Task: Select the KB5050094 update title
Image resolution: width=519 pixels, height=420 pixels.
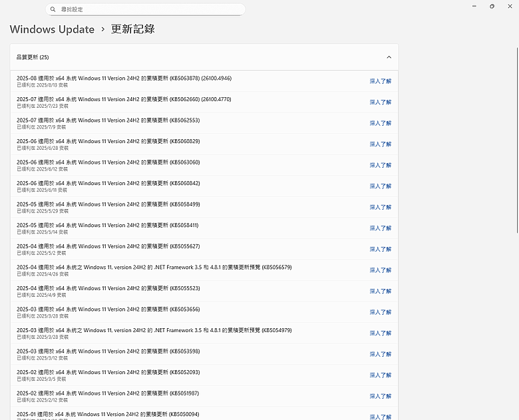Action: click(108, 414)
